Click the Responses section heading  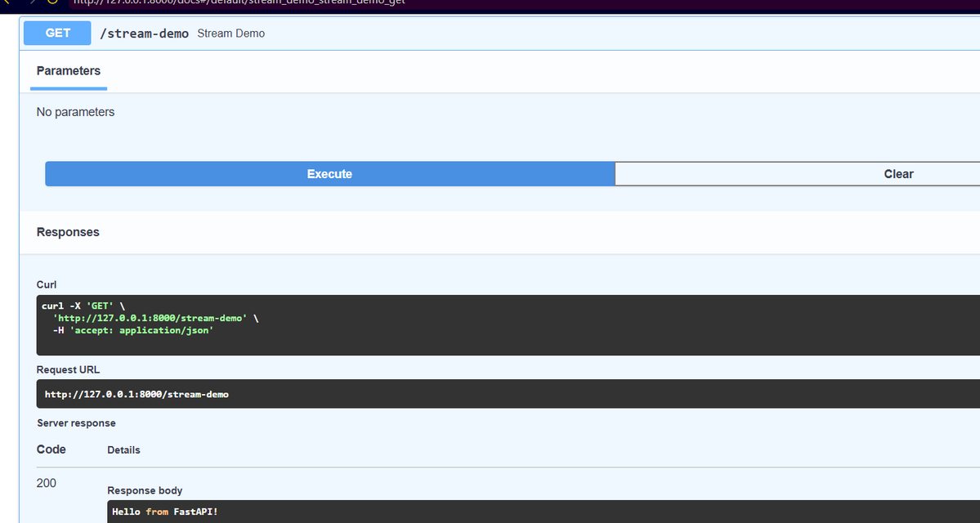(68, 232)
